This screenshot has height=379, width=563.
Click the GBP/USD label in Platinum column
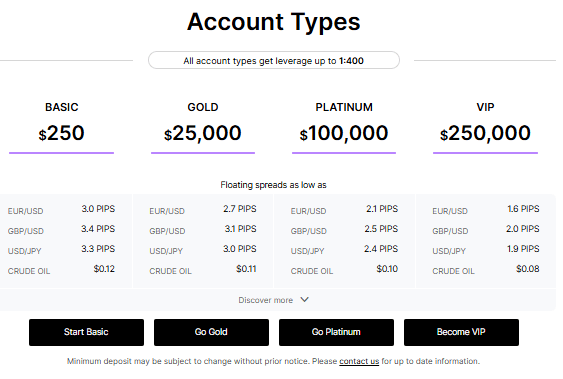[309, 231]
